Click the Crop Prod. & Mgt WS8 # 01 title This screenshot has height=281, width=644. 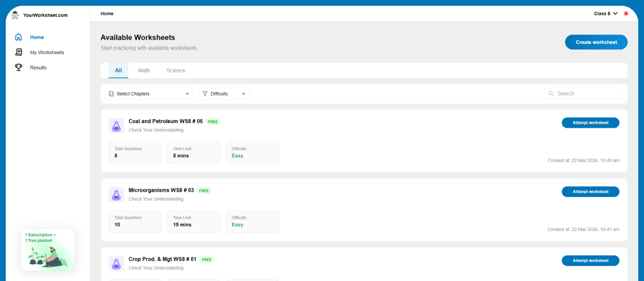click(163, 259)
